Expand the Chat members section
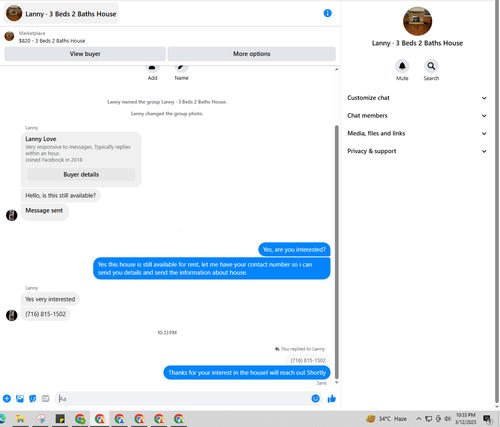Viewport: 500px width, 427px height. [x=417, y=116]
